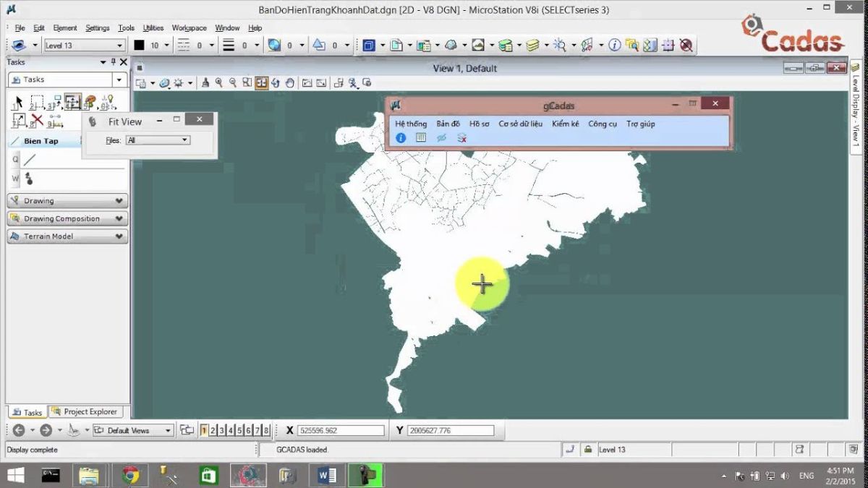Click the SmartLine tool next to W

29,178
